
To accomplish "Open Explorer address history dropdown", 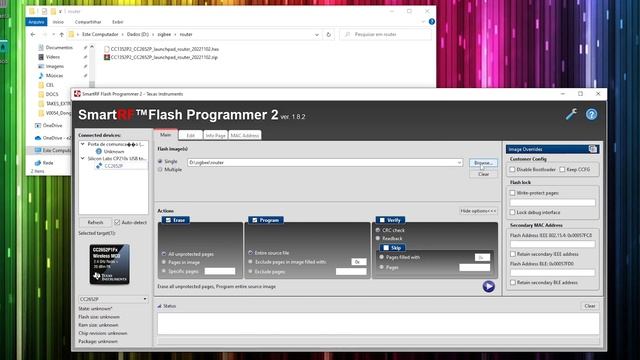I will 317,35.
